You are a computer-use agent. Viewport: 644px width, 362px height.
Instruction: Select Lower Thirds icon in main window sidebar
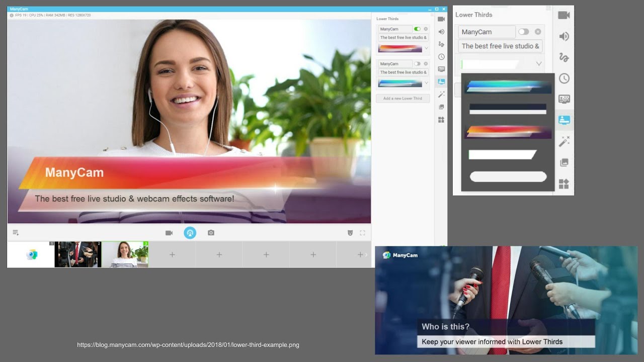[x=441, y=81]
